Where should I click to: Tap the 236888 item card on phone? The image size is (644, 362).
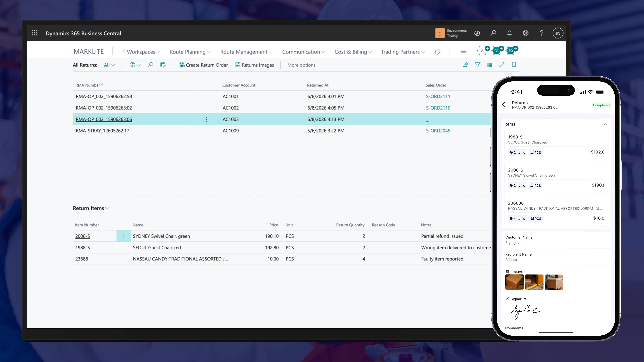(556, 211)
